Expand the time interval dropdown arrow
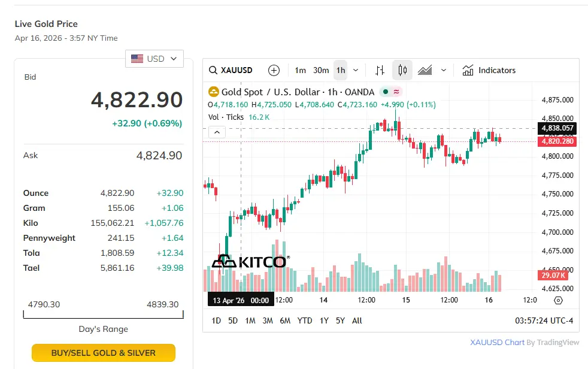The width and height of the screenshot is (588, 369). [x=356, y=71]
